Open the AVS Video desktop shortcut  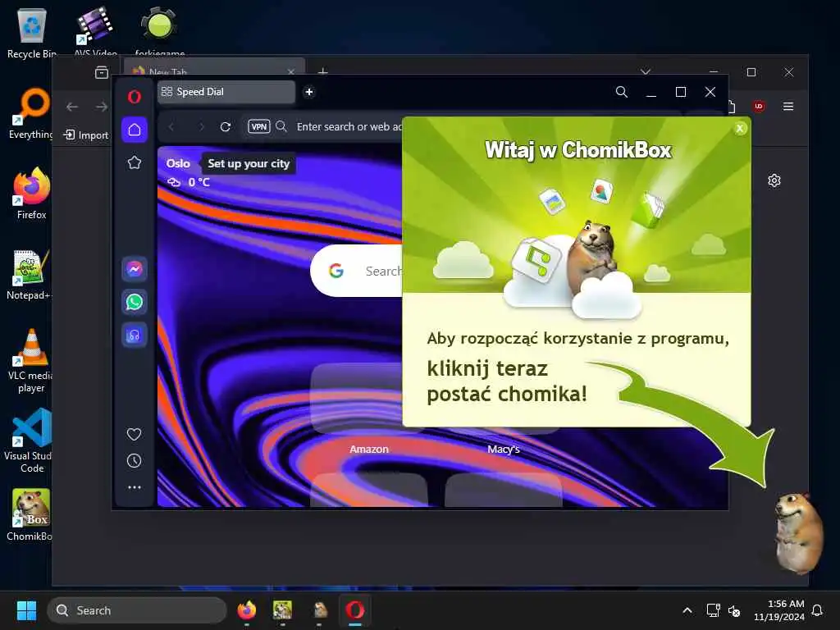point(95,31)
